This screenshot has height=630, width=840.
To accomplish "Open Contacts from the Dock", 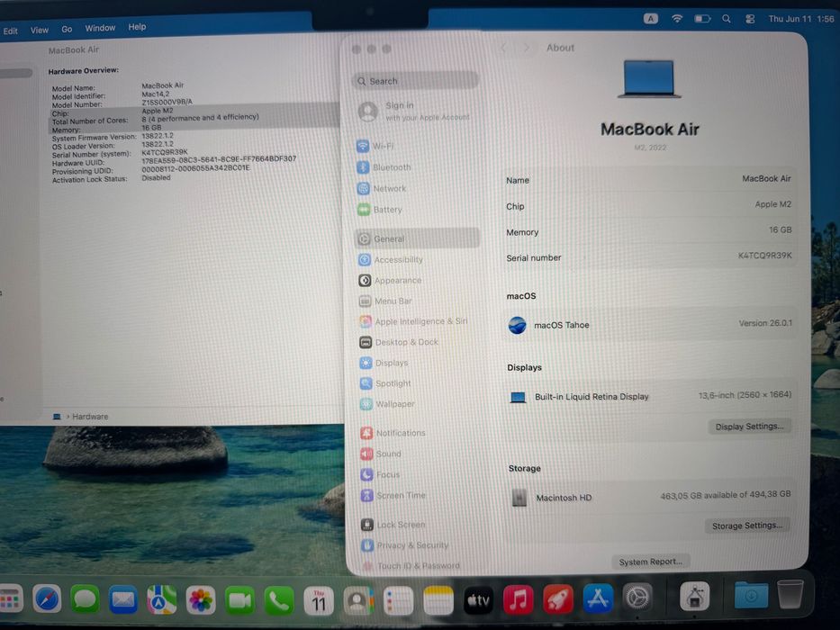I will coord(357,601).
